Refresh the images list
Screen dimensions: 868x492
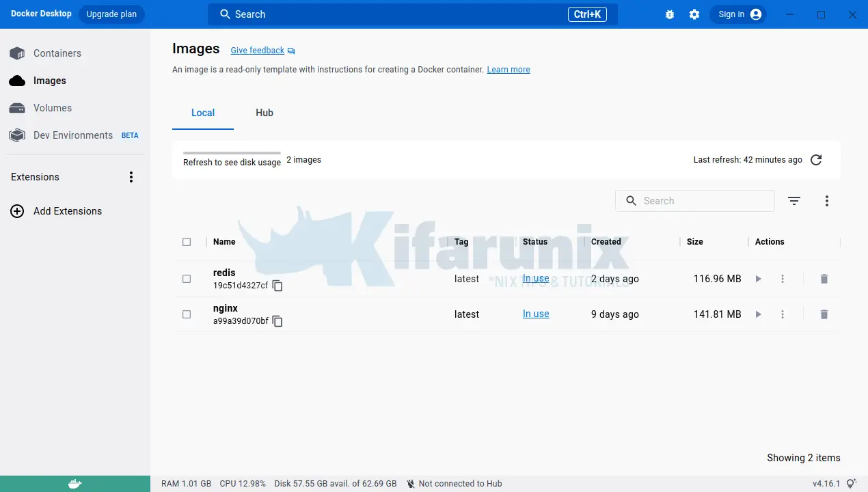coord(815,159)
